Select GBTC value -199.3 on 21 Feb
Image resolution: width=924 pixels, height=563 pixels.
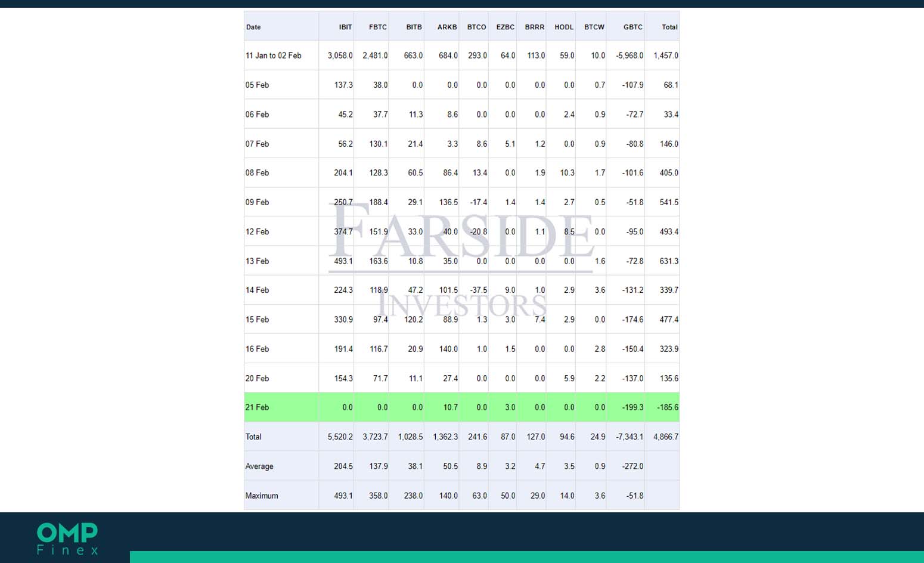[x=632, y=407]
